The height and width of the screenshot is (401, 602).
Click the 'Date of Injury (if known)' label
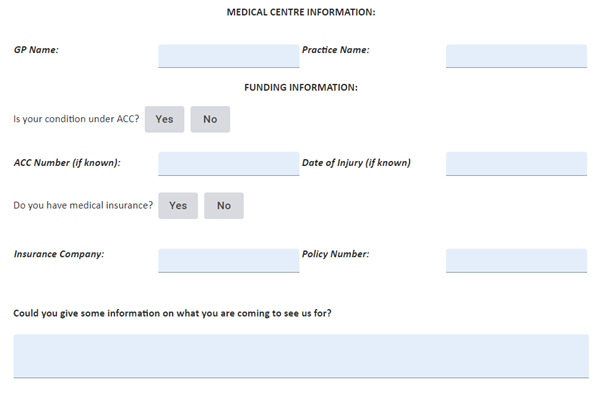(x=356, y=163)
